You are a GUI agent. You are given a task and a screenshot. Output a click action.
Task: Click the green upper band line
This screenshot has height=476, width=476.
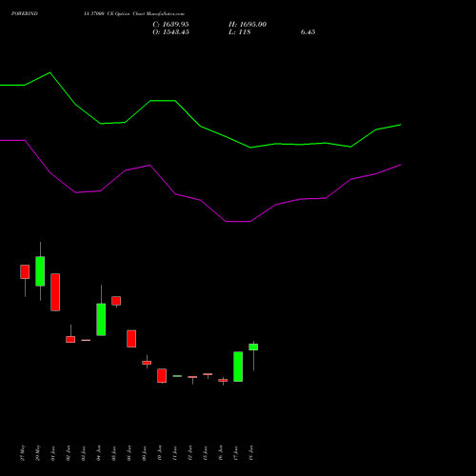click(x=200, y=126)
